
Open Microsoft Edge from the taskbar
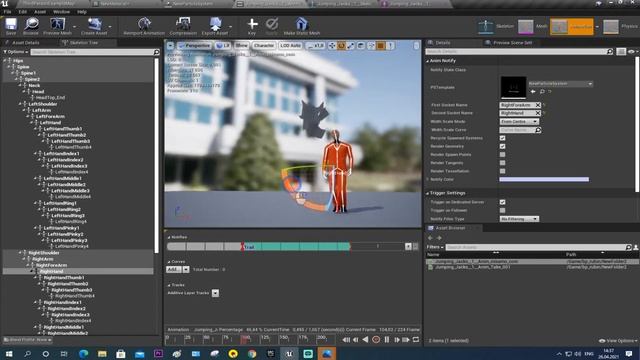coord(84,353)
